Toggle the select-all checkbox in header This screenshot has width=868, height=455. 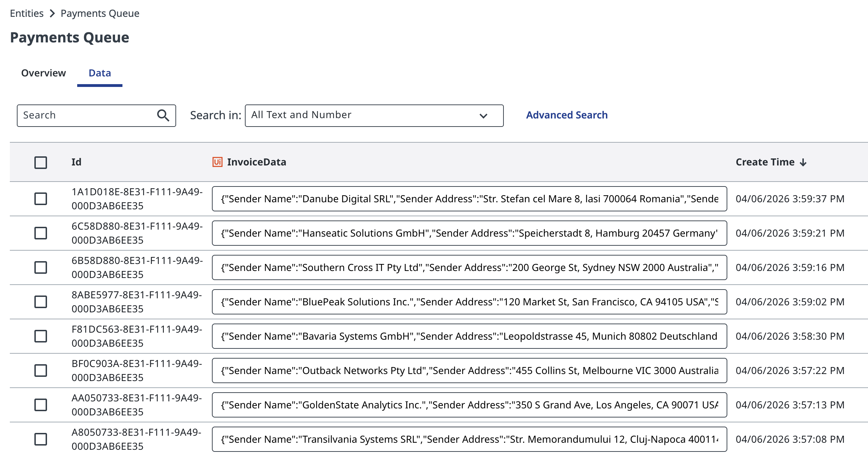pos(41,162)
